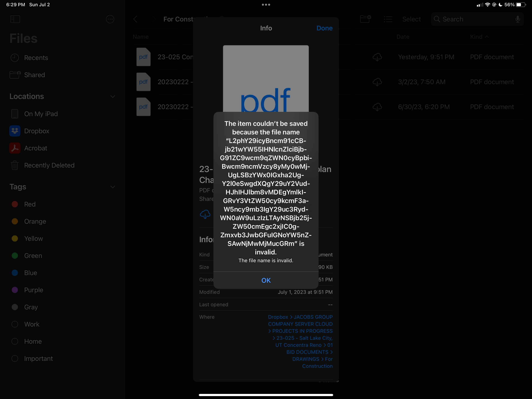Start a voice search with the microphone icon
Viewport: 532px width, 399px height.
tap(518, 19)
